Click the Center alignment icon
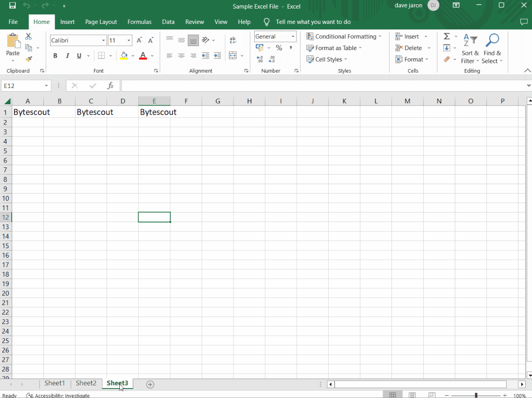 (x=181, y=56)
